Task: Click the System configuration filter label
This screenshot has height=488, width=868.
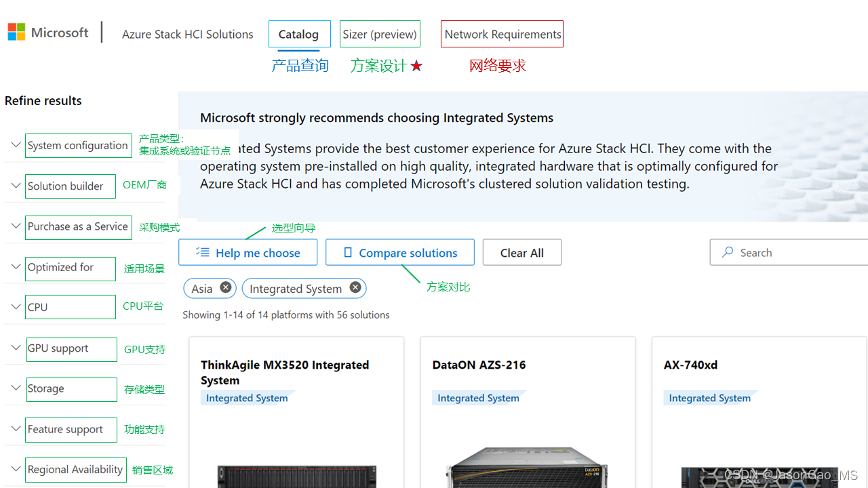Action: [78, 145]
